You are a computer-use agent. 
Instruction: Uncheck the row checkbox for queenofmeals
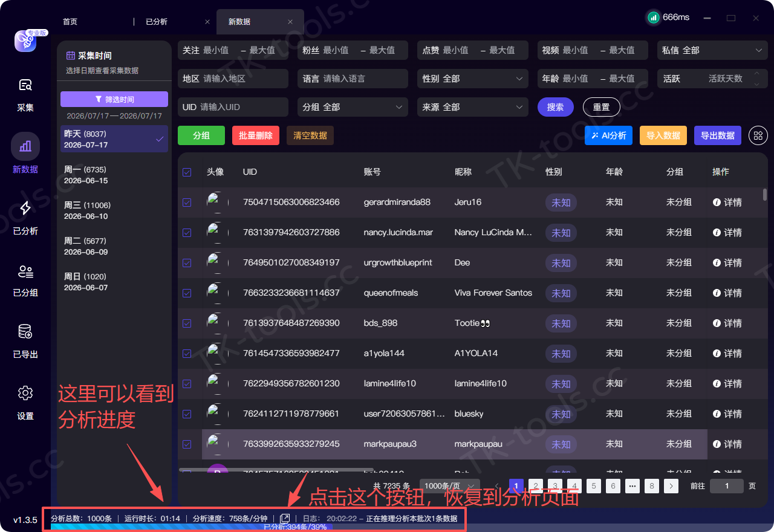(187, 293)
